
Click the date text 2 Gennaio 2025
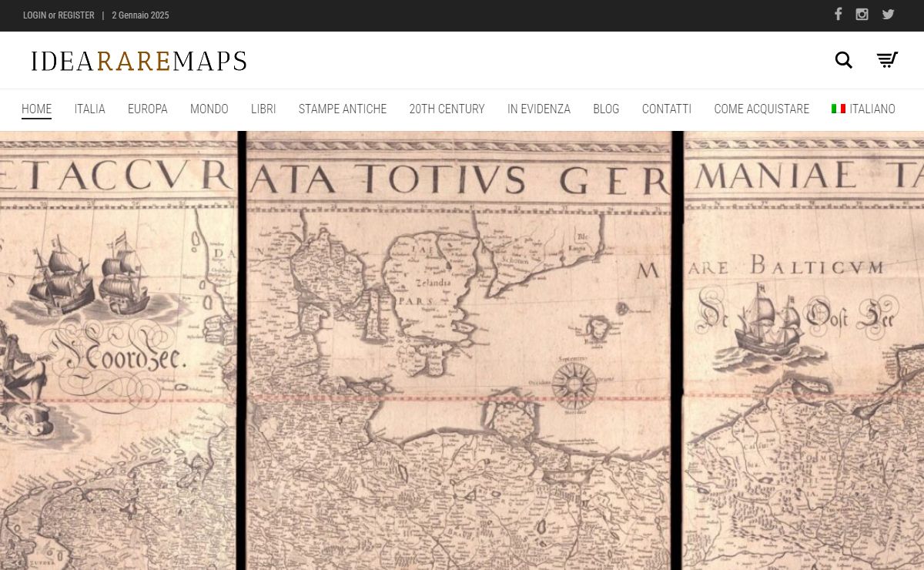click(x=140, y=15)
